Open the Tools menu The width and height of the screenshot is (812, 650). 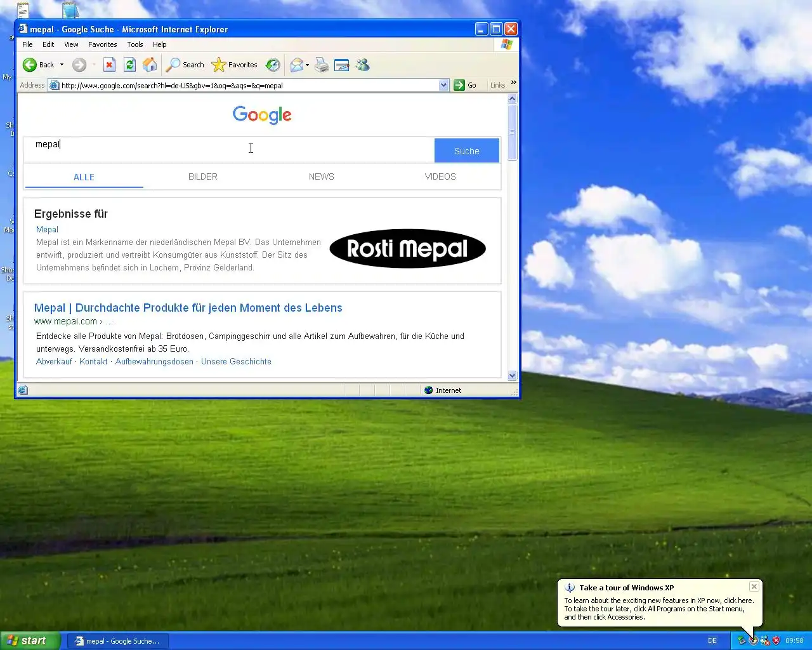tap(135, 44)
